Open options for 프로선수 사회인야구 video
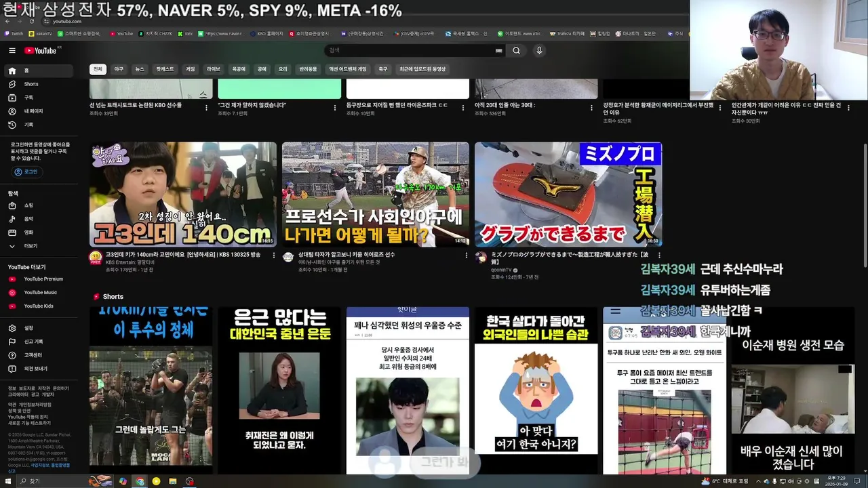This screenshot has height=488, width=868. tap(467, 256)
